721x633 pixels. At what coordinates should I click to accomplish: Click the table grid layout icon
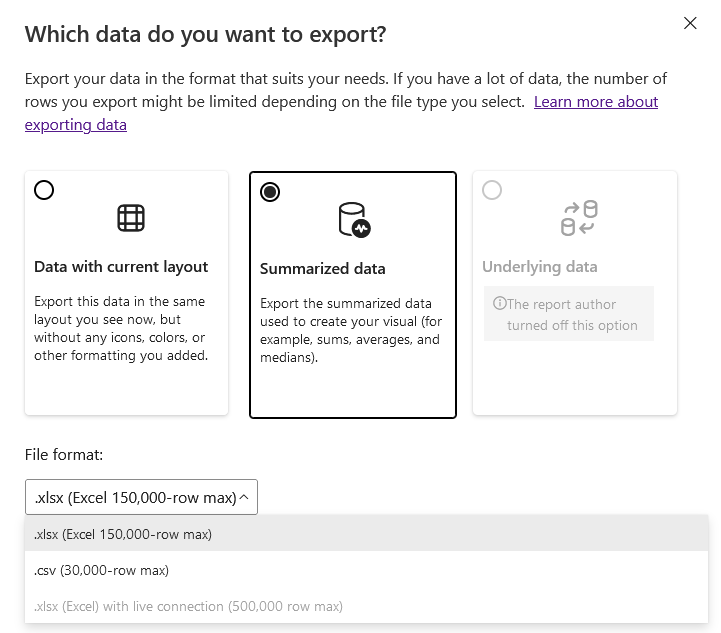pyautogui.click(x=131, y=218)
